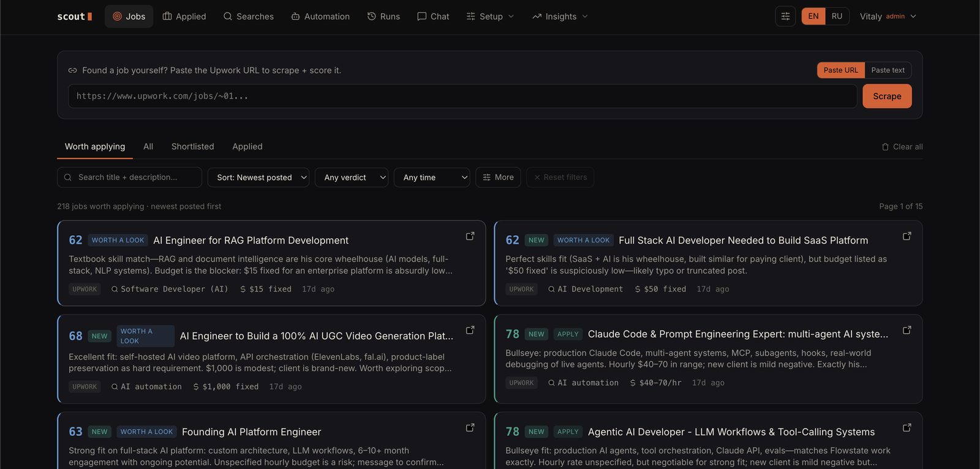Click '$40-70/hr' rate text
The width and height of the screenshot is (980, 469).
(656, 383)
